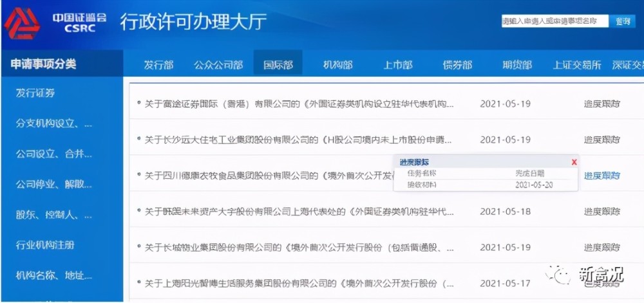Click the search input field
Image resolution: width=644 pixels, height=303 pixels.
pyautogui.click(x=554, y=21)
